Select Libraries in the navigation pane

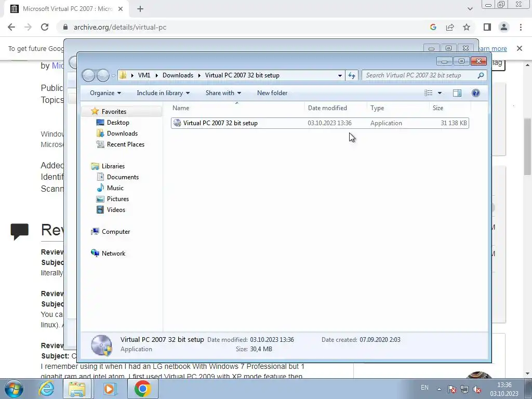click(113, 166)
